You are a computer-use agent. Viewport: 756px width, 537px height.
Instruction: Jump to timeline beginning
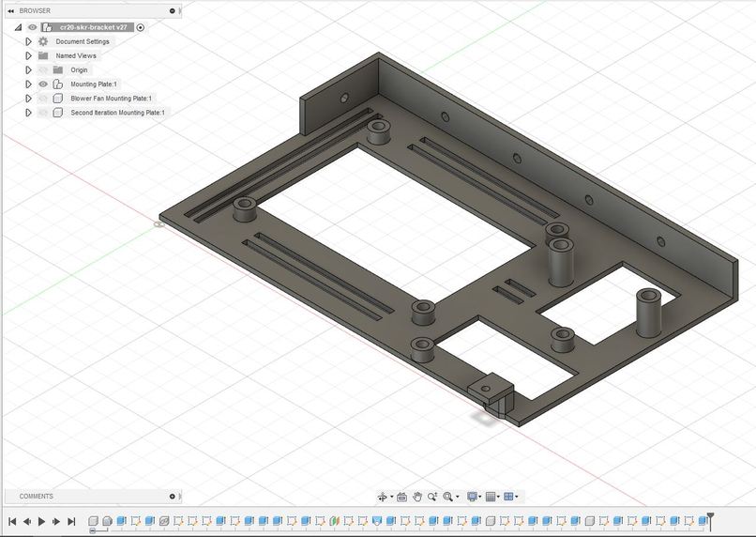(12, 521)
